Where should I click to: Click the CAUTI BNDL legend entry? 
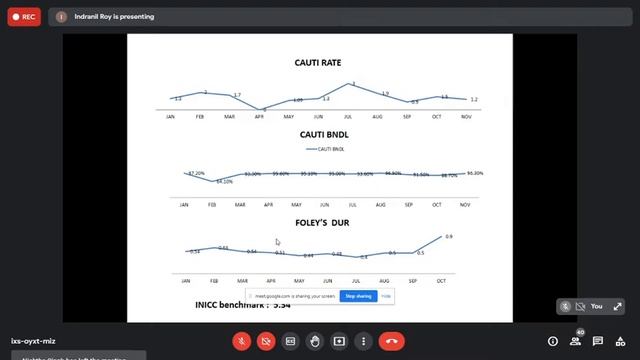pos(325,149)
